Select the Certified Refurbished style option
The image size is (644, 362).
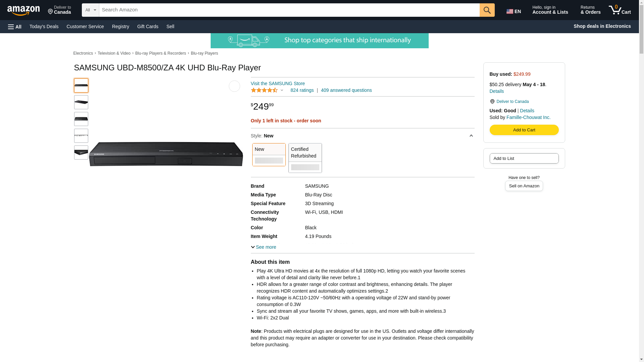click(x=305, y=158)
